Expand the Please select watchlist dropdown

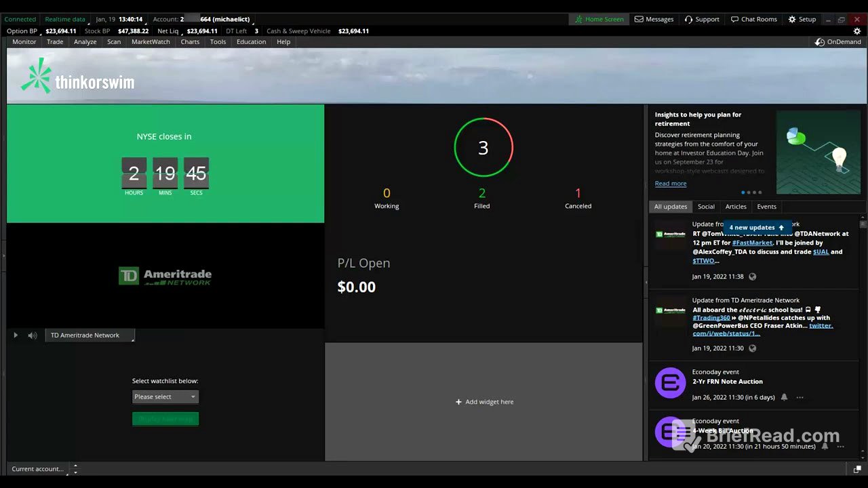165,397
